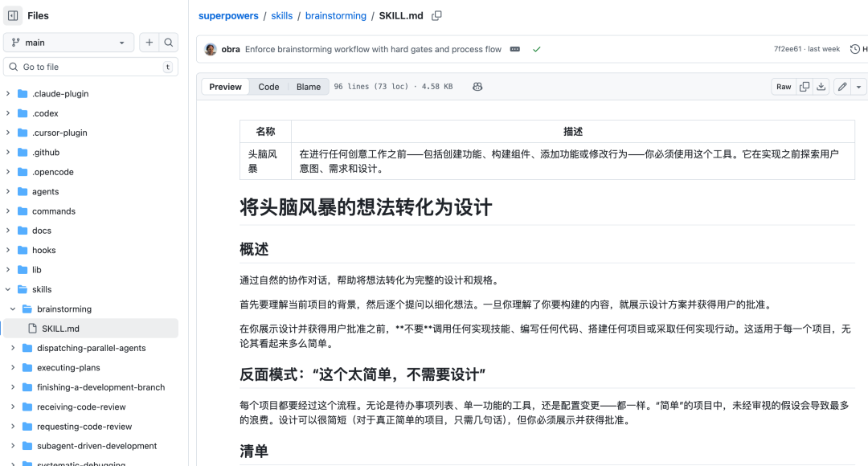
Task: Click the copy raw contents icon
Action: pos(805,86)
